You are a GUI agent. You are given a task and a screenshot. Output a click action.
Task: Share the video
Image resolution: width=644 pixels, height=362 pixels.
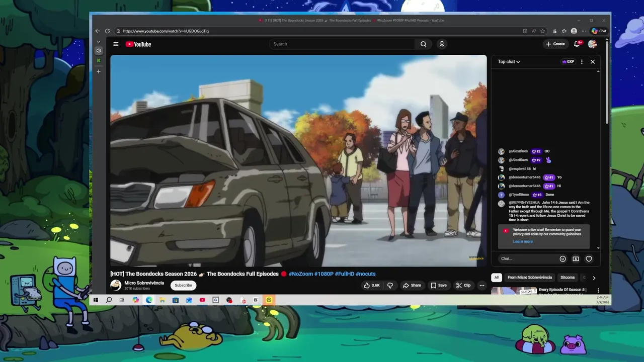tap(412, 286)
